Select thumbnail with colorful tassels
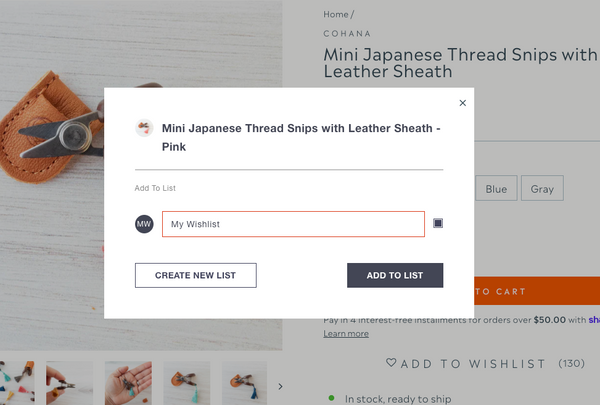The height and width of the screenshot is (405, 600). point(17,383)
